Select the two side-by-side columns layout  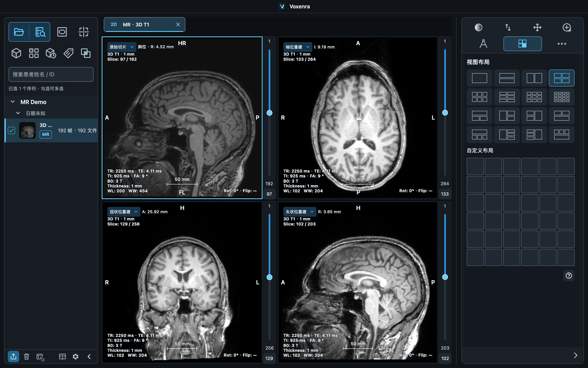coord(534,78)
